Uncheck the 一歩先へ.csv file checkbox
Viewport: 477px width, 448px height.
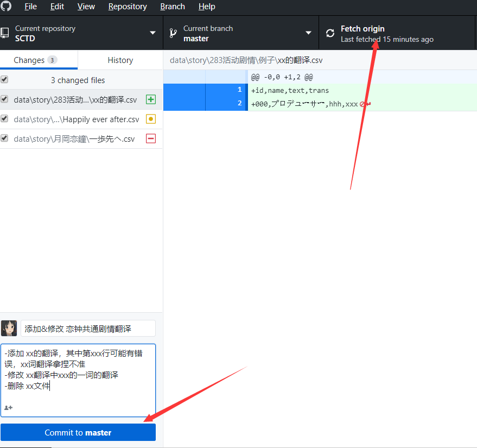tap(4, 138)
